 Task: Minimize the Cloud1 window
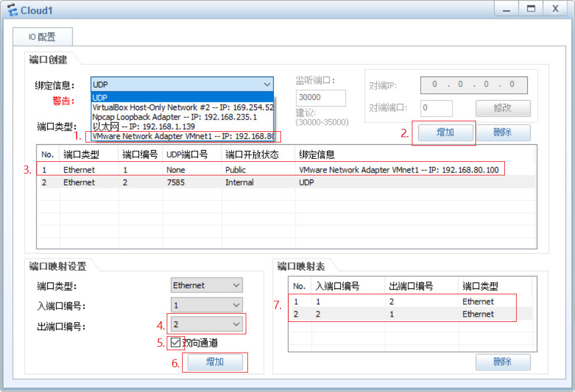(x=507, y=9)
